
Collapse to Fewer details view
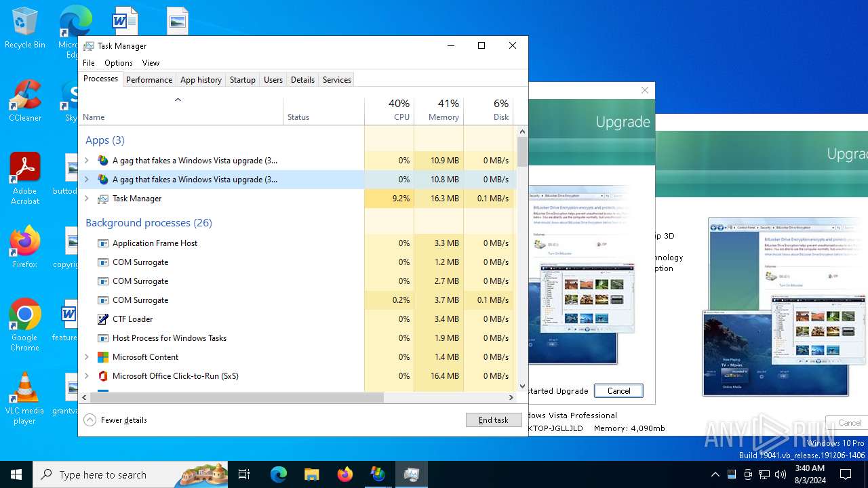point(116,420)
